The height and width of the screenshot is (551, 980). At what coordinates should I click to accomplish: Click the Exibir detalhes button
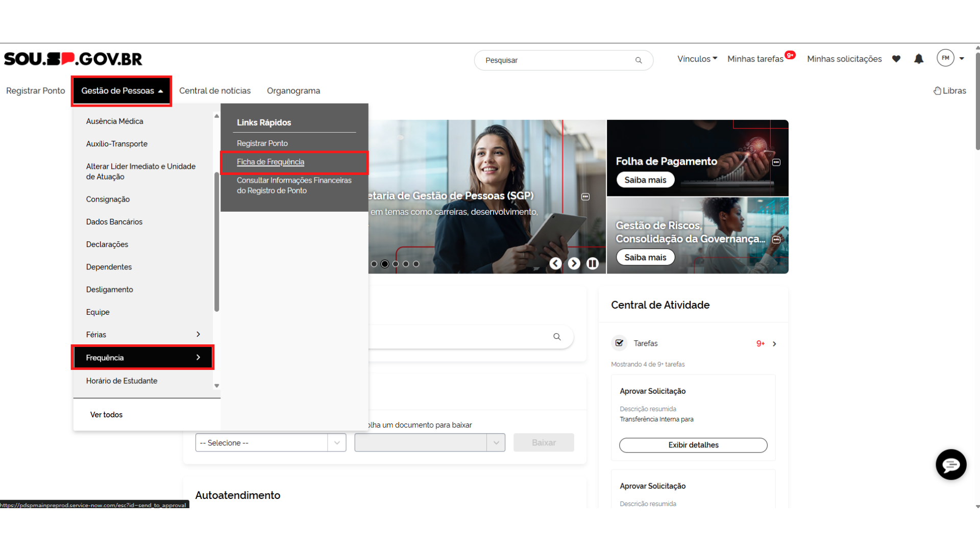tap(693, 445)
